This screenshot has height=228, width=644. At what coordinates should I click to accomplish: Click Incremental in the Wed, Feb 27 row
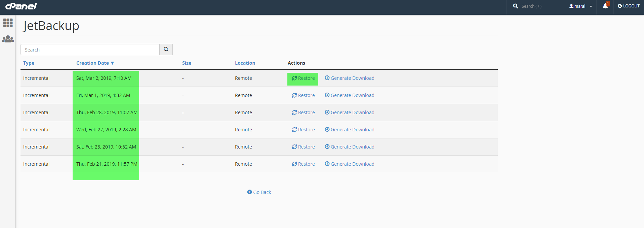click(x=36, y=130)
